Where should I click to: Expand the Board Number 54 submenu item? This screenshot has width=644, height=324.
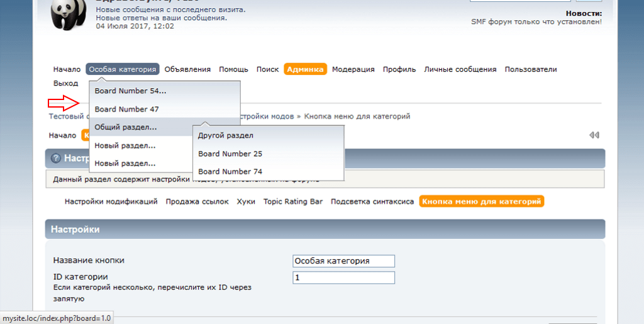tap(130, 91)
